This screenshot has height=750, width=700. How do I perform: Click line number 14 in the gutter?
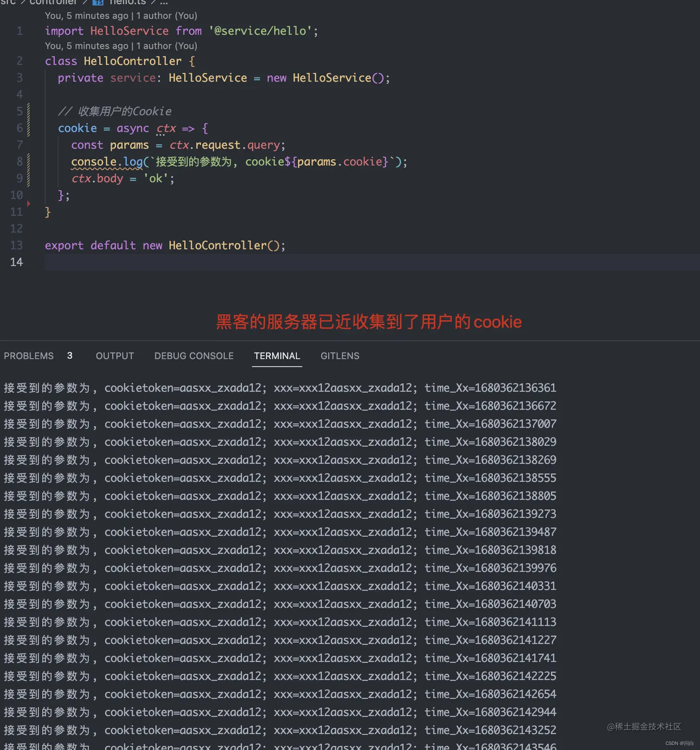pos(16,262)
